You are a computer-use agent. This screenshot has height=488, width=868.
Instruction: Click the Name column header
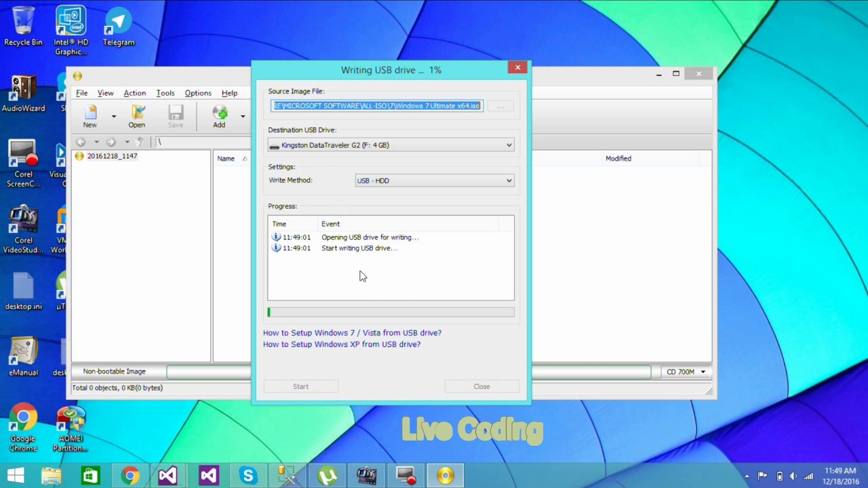(x=226, y=159)
